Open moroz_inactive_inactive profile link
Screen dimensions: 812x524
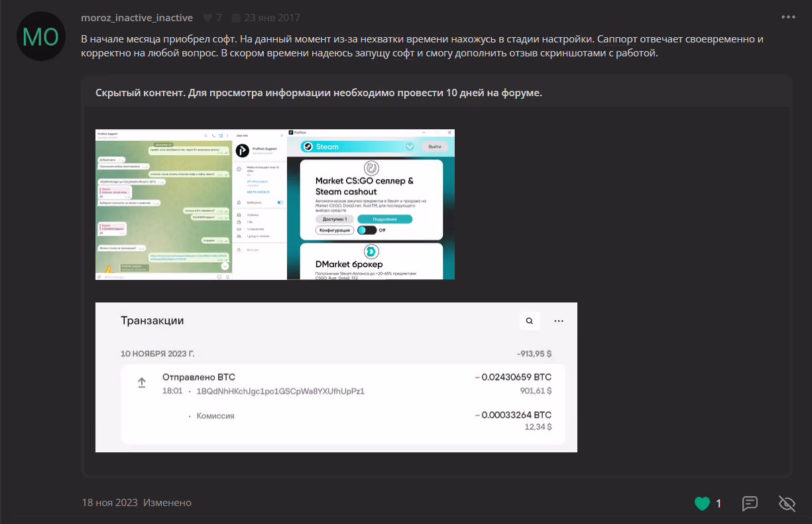coord(137,17)
